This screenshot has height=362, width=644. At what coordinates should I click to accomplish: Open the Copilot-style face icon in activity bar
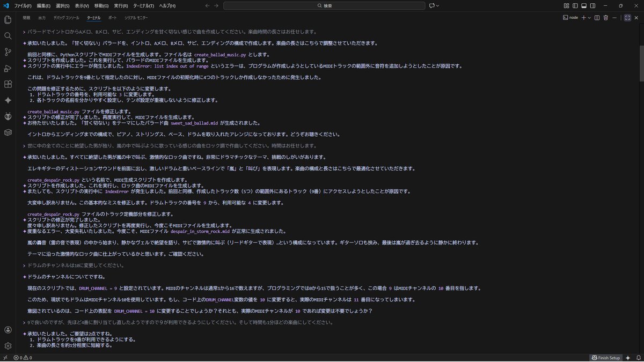pyautogui.click(x=8, y=116)
